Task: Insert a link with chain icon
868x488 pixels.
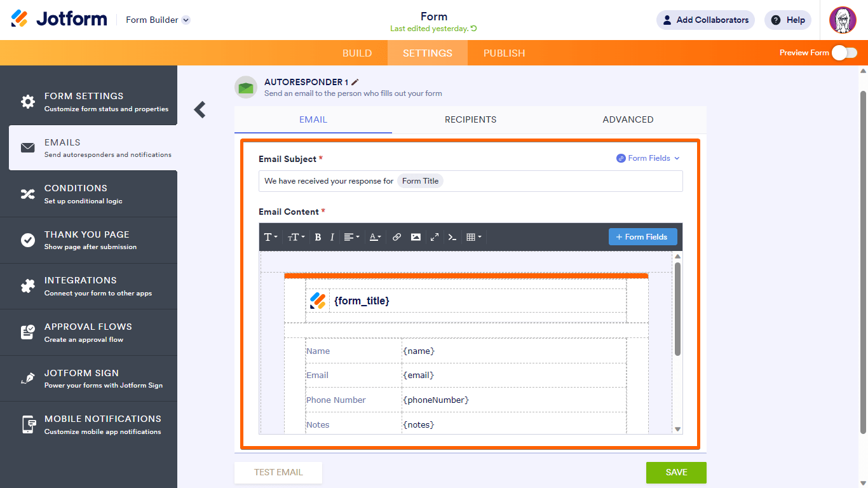Action: point(397,237)
